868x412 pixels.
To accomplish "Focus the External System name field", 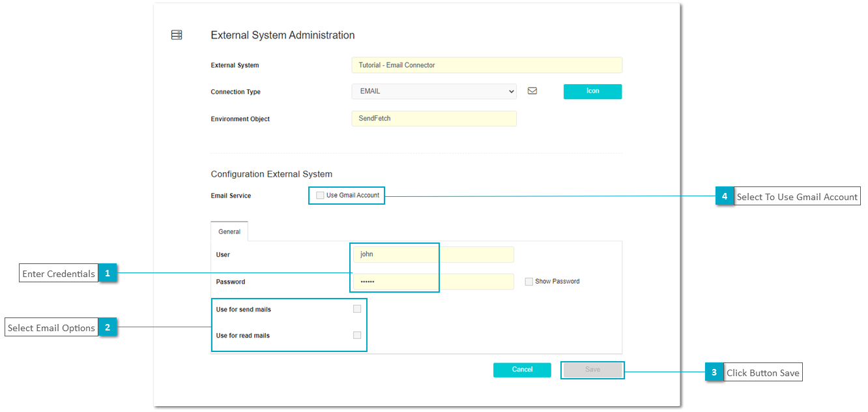I will 487,65.
